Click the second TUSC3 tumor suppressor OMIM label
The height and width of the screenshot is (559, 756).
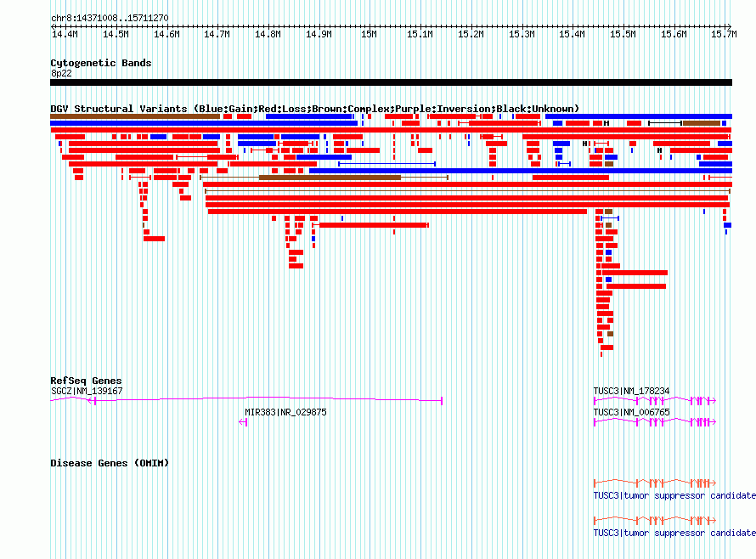674,533
